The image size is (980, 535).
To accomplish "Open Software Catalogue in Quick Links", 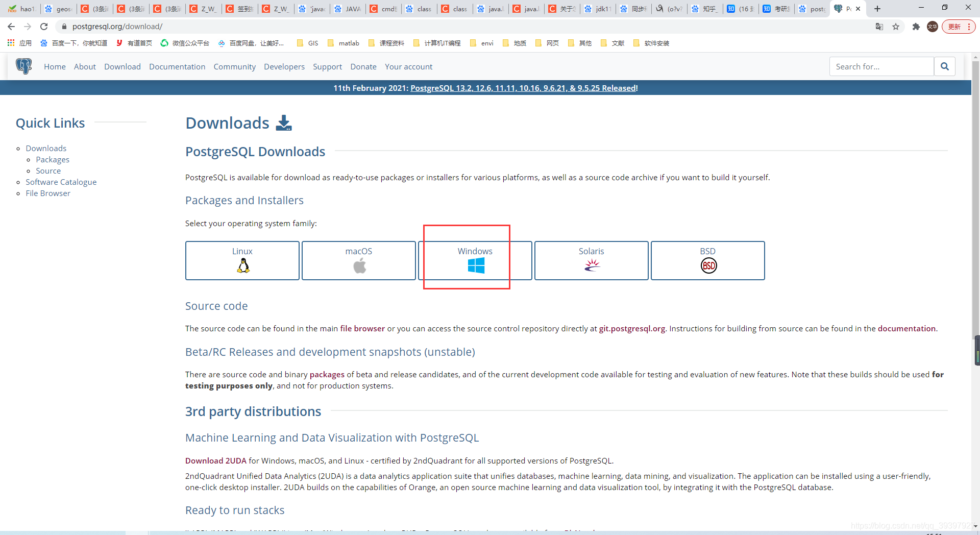I will point(61,182).
